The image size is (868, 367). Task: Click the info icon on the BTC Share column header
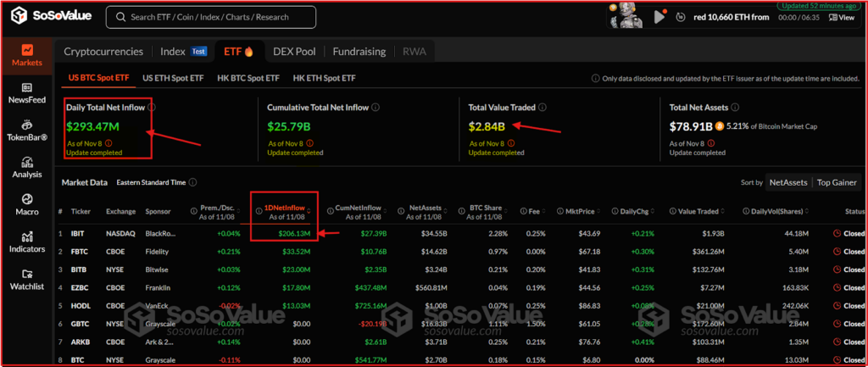coord(462,211)
